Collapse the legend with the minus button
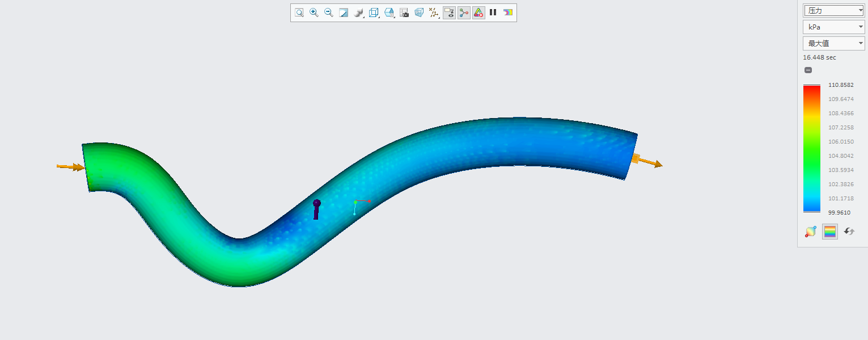This screenshot has height=340, width=868. pyautogui.click(x=808, y=70)
